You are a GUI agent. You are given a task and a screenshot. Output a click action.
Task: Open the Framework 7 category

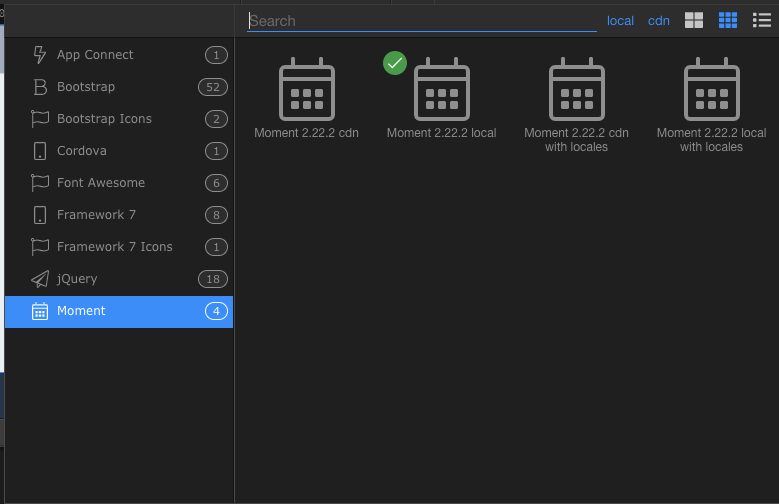click(119, 215)
